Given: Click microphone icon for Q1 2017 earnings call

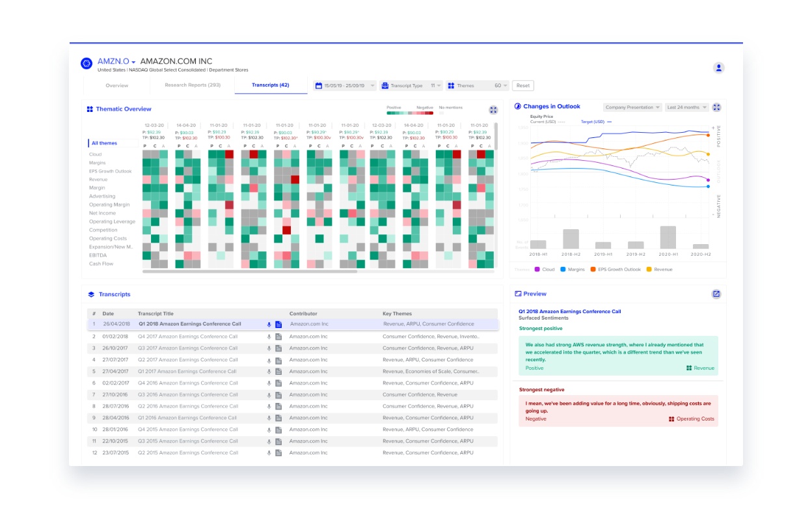Looking at the screenshot, I should pos(269,372).
